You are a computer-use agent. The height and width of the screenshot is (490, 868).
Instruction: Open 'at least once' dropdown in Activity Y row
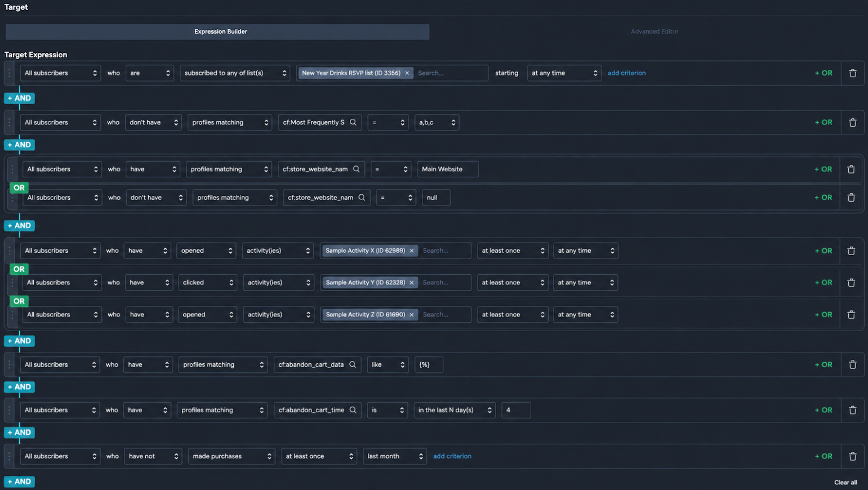[x=513, y=283]
